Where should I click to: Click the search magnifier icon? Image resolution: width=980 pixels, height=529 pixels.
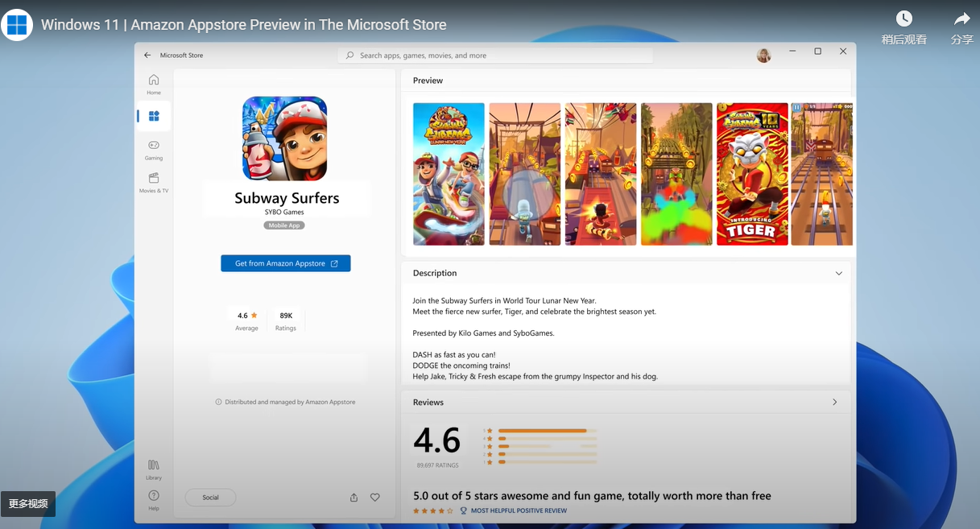click(x=349, y=56)
